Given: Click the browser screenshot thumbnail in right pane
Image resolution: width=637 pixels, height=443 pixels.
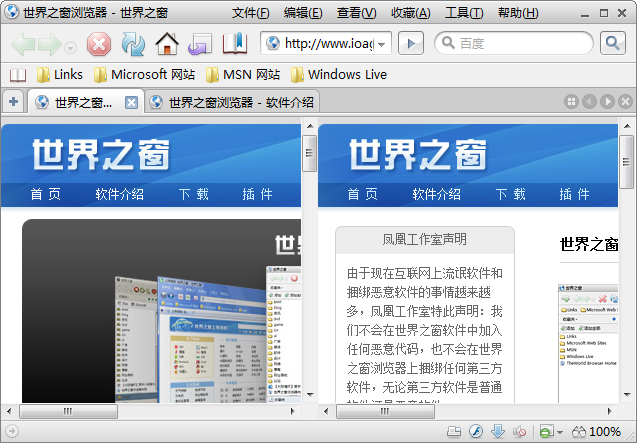Looking at the screenshot, I should [588, 343].
